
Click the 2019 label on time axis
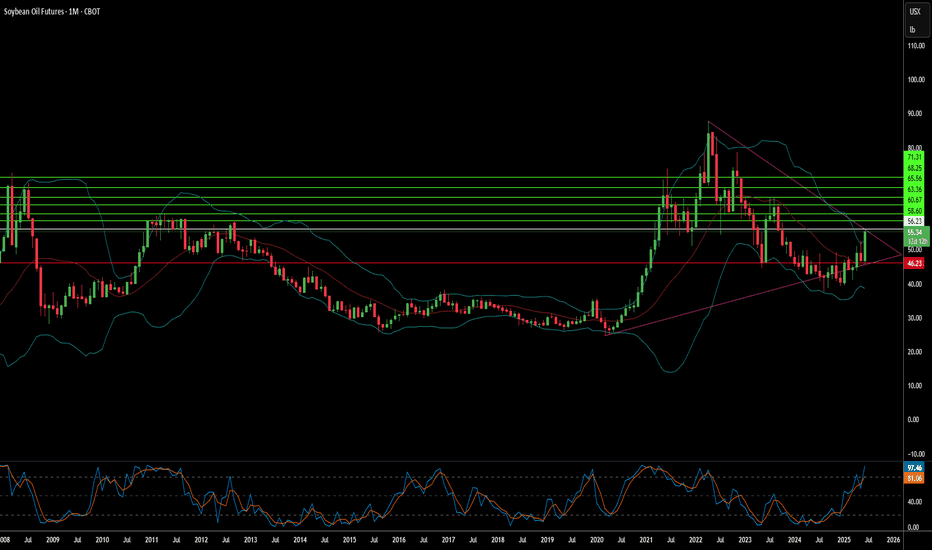point(547,540)
